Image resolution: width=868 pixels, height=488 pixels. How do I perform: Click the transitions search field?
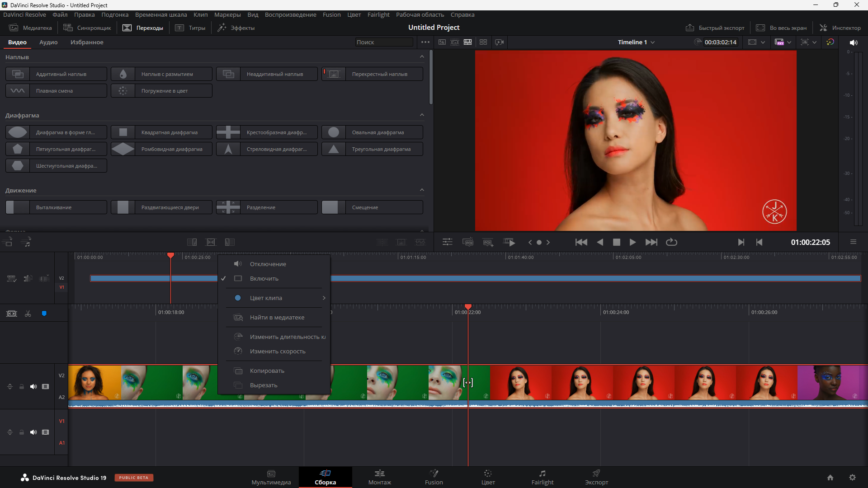point(383,42)
